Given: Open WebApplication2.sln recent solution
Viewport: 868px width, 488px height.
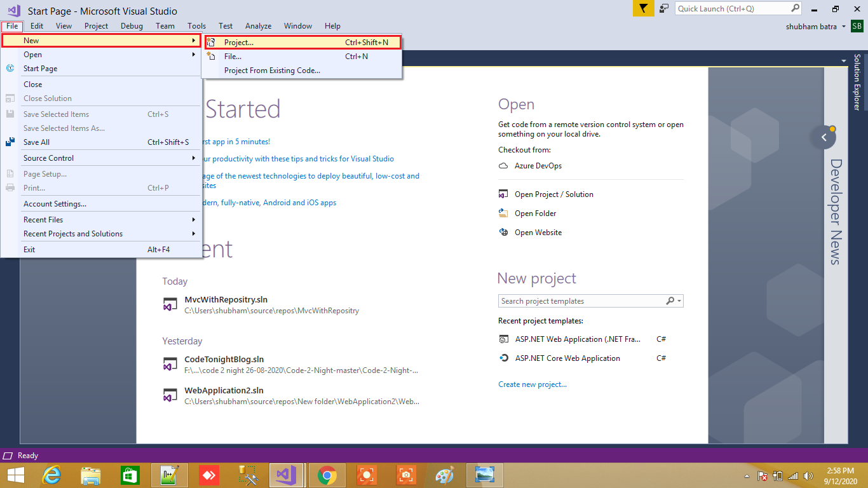Looking at the screenshot, I should 224,391.
